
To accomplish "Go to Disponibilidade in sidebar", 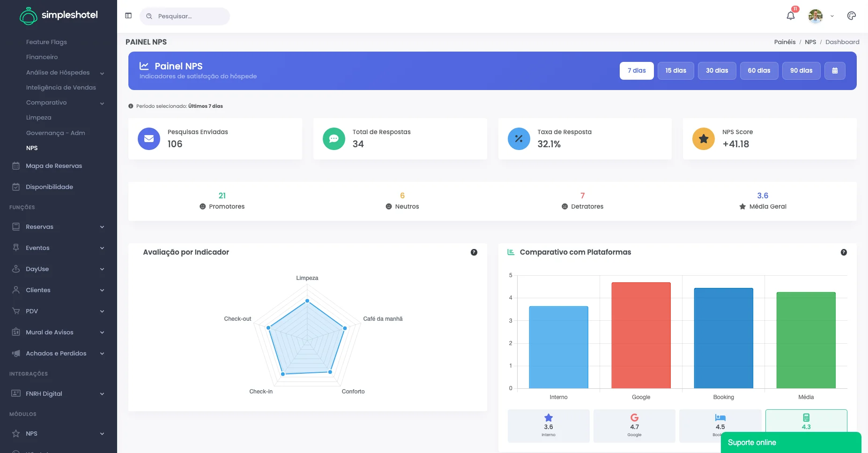I will click(x=49, y=187).
